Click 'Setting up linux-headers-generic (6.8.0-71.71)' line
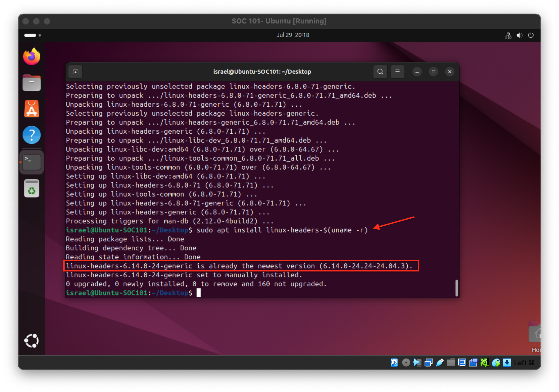559x392 pixels. (168, 212)
